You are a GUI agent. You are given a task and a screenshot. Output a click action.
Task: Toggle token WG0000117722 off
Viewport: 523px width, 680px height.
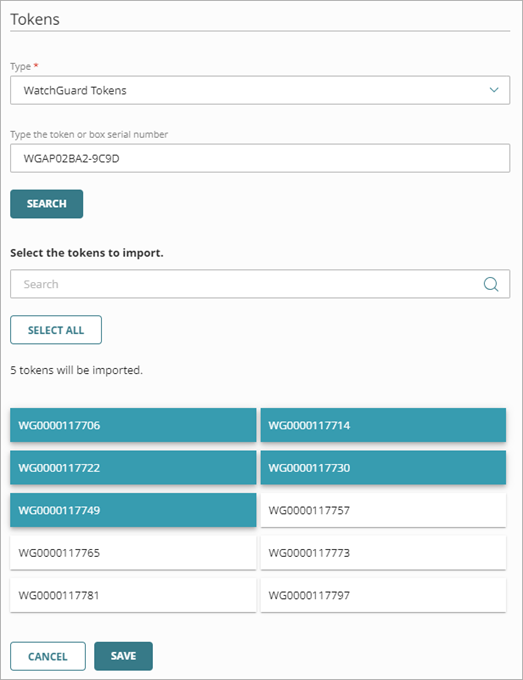click(133, 468)
